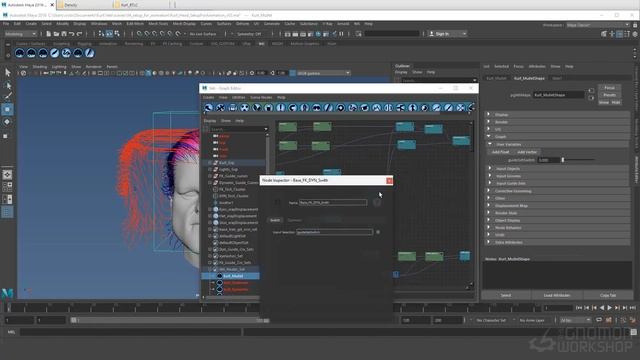This screenshot has height=360, width=640.
Task: Expand the Extra Attributes section
Action: (489, 242)
